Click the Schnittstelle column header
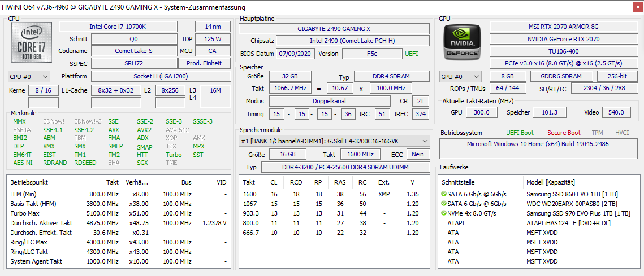Image resolution: width=644 pixels, height=276 pixels. click(481, 182)
